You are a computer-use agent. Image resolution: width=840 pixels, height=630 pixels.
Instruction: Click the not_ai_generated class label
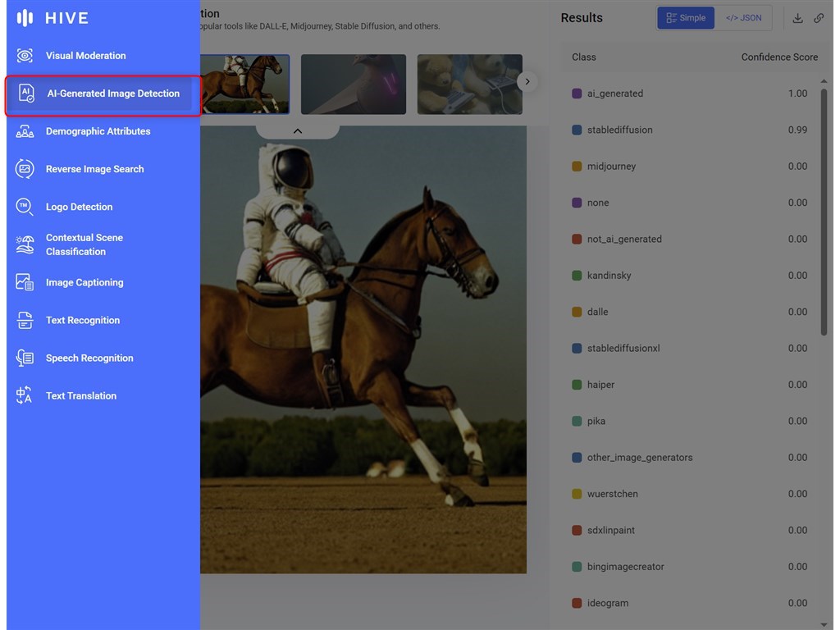pyautogui.click(x=624, y=240)
